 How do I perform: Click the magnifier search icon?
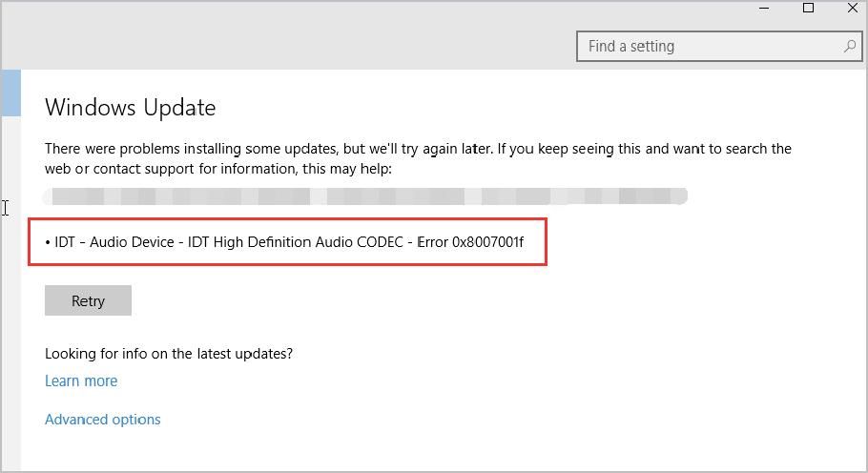point(849,46)
